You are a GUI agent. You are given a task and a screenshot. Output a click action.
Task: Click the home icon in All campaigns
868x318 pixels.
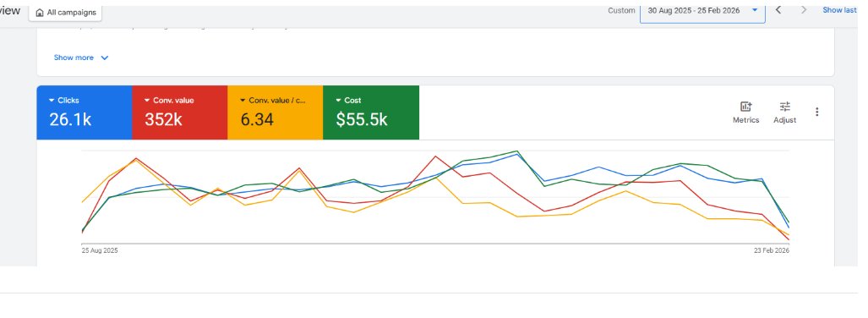(40, 13)
